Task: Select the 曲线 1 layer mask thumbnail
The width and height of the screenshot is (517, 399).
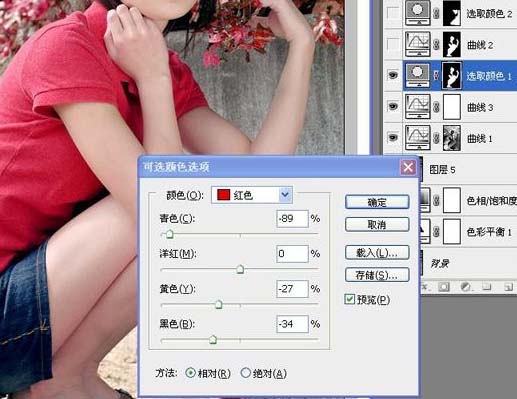Action: click(x=452, y=138)
